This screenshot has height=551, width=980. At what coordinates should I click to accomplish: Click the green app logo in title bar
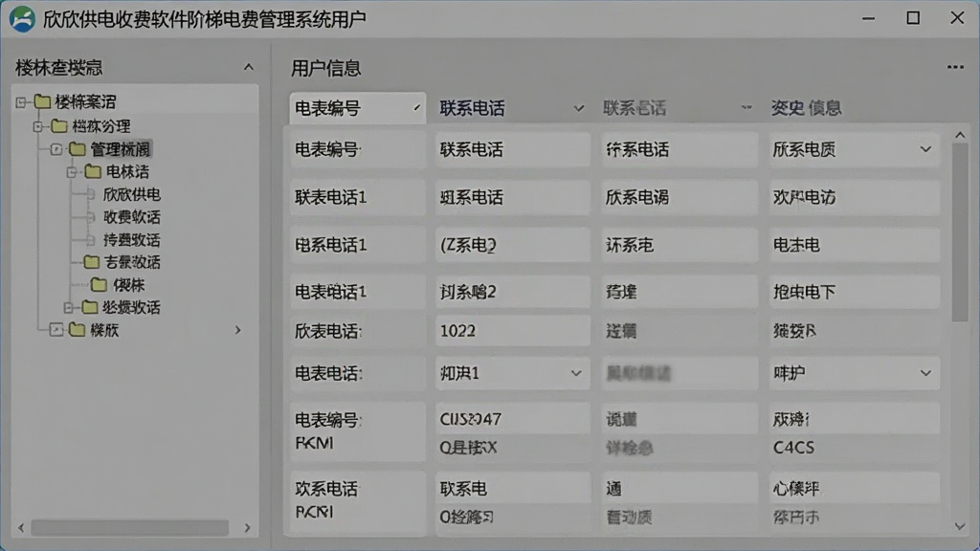22,19
